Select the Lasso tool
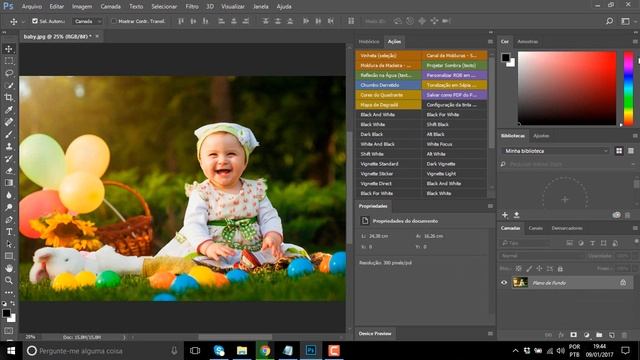Image resolution: width=640 pixels, height=360 pixels. tap(9, 73)
